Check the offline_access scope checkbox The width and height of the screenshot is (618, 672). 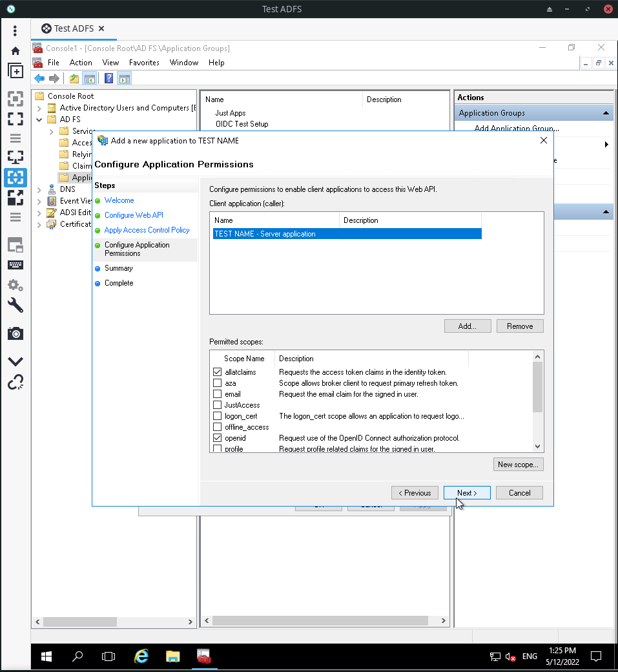click(x=218, y=427)
